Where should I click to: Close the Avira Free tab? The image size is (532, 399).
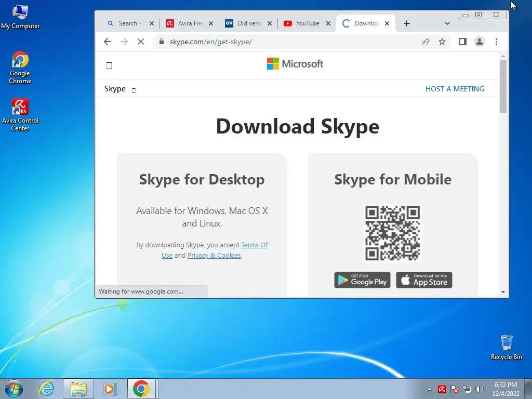(211, 23)
